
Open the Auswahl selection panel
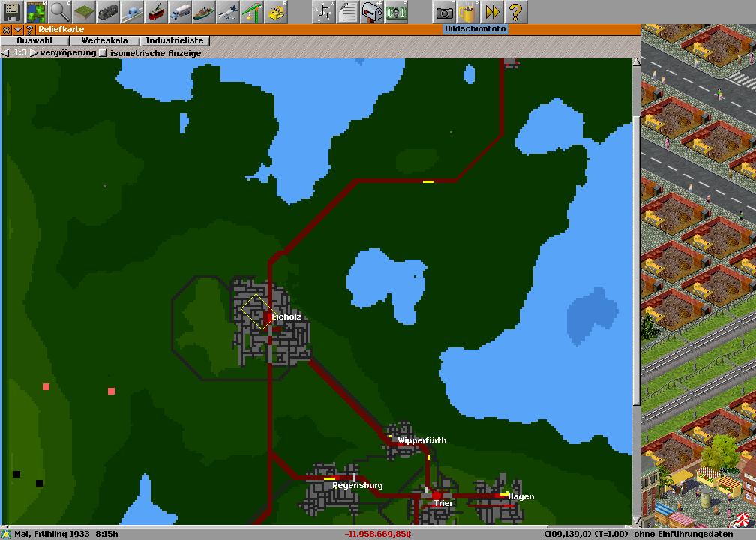coord(34,41)
